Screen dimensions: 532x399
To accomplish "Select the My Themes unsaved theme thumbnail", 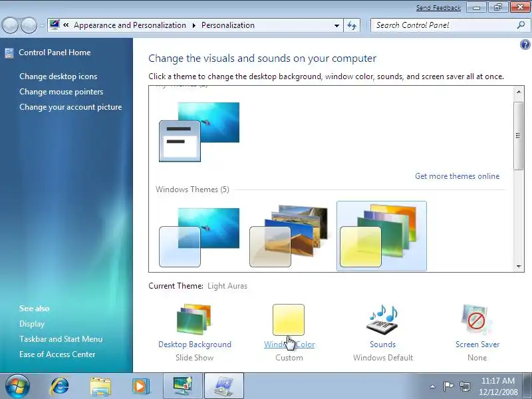I will pyautogui.click(x=199, y=132).
